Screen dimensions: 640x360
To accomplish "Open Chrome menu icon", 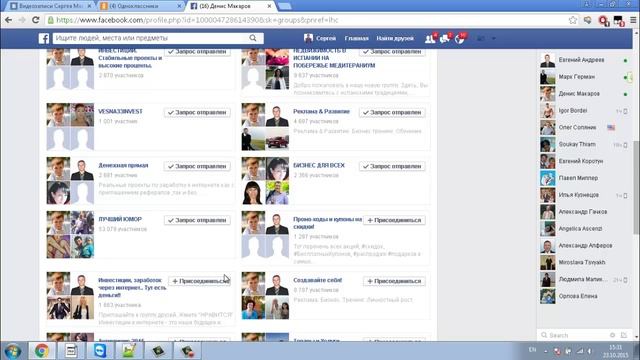I will tap(633, 20).
